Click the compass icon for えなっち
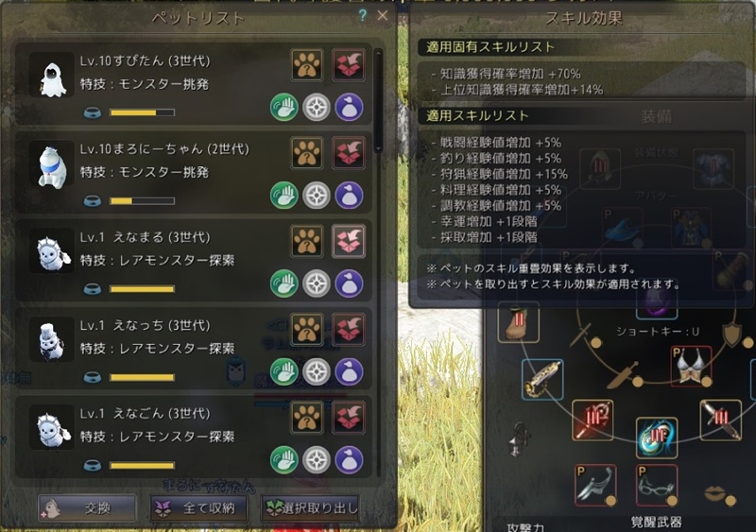Viewport: 756px width, 532px height. (317, 371)
